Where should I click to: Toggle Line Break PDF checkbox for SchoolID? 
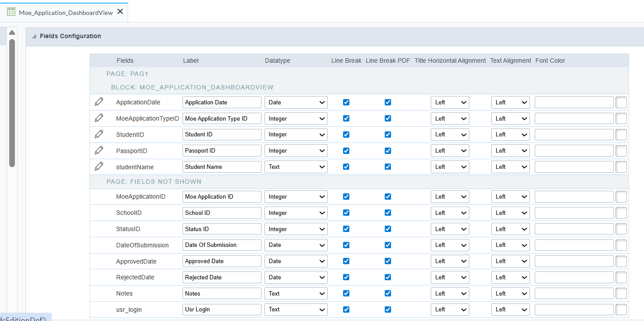388,213
